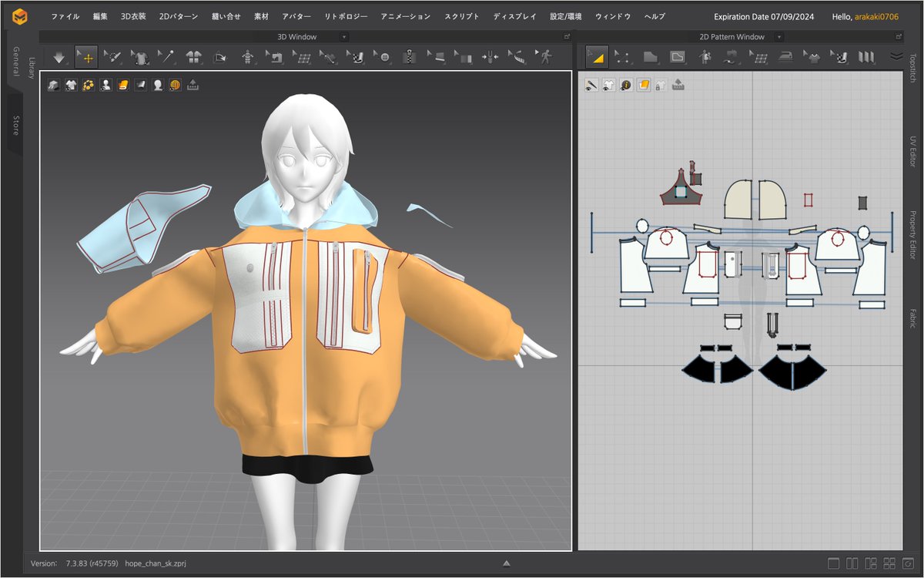Select the sewing tool in 2D toolbar
The width and height of the screenshot is (924, 578).
pyautogui.click(x=731, y=57)
